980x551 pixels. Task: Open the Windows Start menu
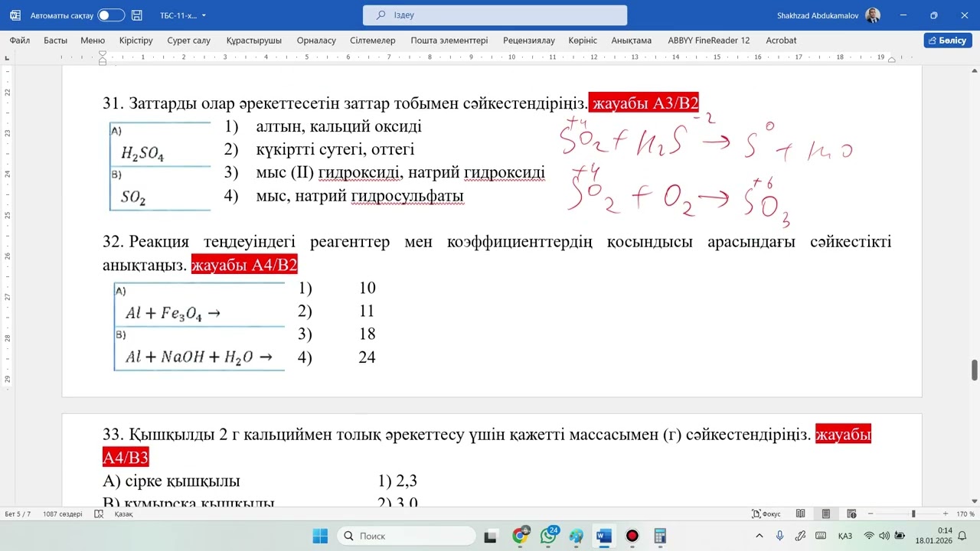[320, 536]
